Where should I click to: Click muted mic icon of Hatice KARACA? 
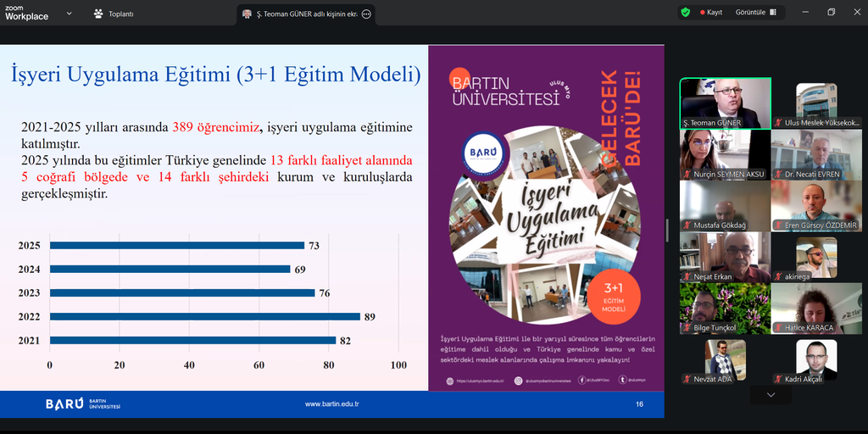777,328
